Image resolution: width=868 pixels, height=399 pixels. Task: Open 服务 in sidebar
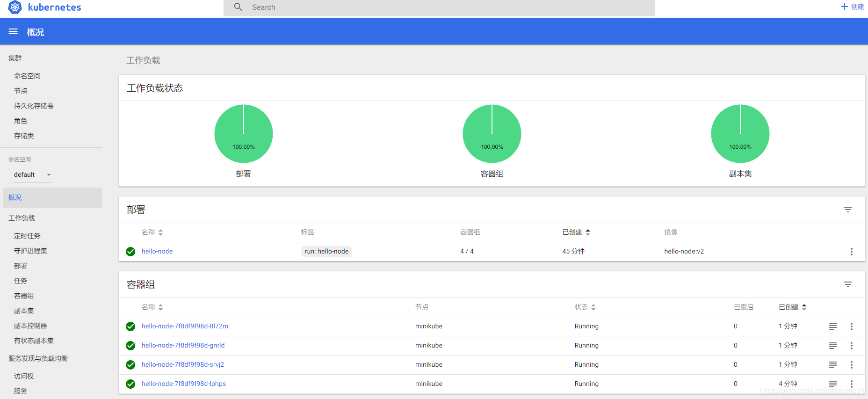[21, 391]
